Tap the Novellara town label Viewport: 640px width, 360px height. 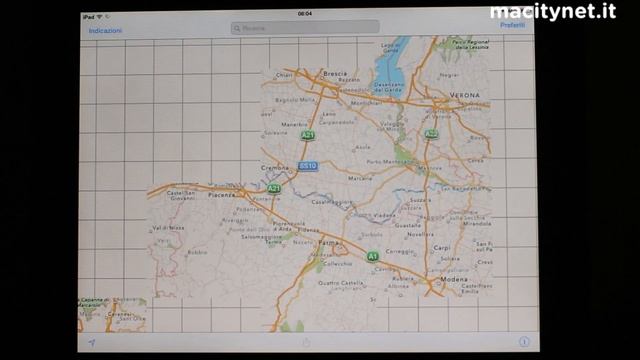420,234
